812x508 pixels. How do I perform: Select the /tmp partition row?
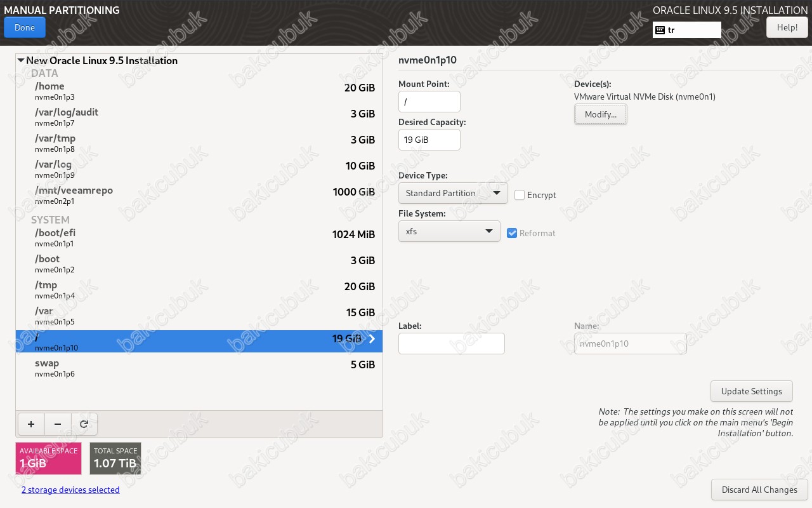[x=199, y=290]
